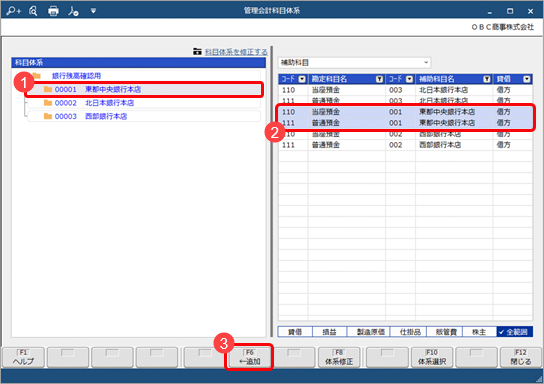Click the 勘定科目名 column header text
Image resolution: width=544 pixels, height=384 pixels.
(x=329, y=79)
